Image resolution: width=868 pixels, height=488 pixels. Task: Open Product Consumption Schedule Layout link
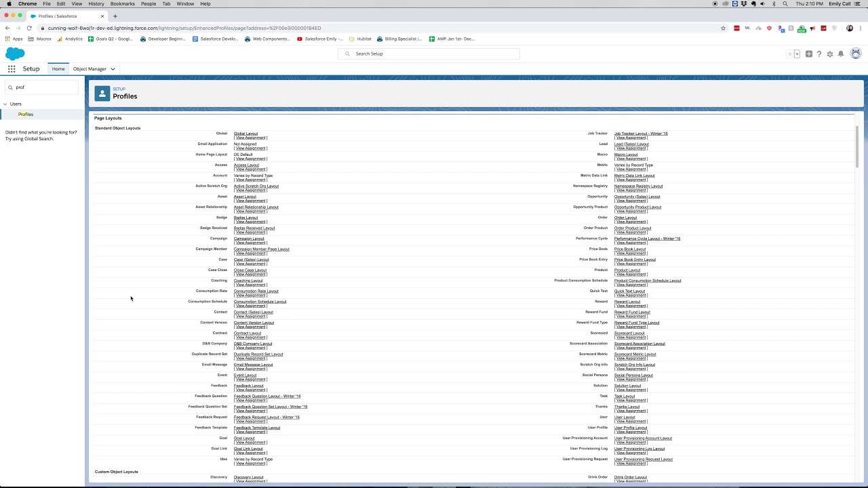[648, 281]
